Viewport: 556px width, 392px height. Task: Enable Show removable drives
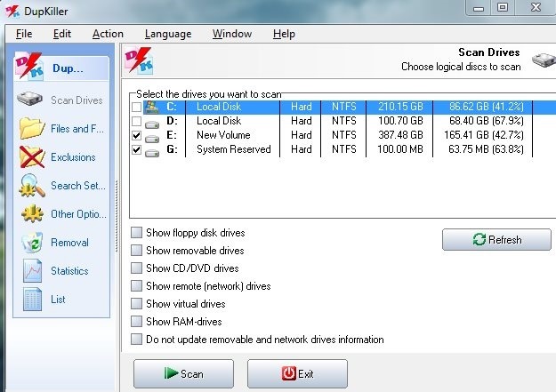136,251
